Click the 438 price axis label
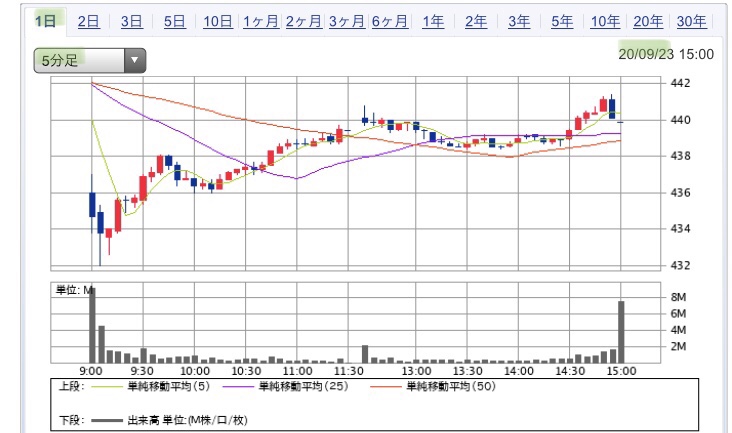 680,156
